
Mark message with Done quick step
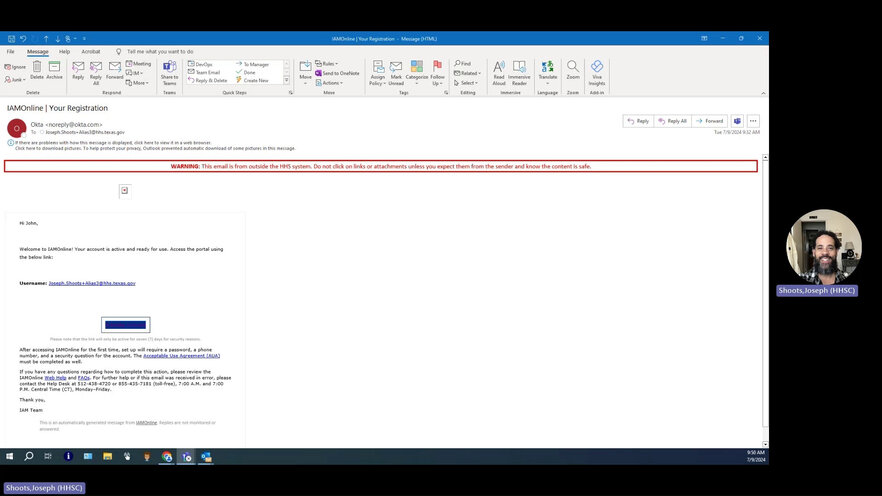tap(246, 73)
